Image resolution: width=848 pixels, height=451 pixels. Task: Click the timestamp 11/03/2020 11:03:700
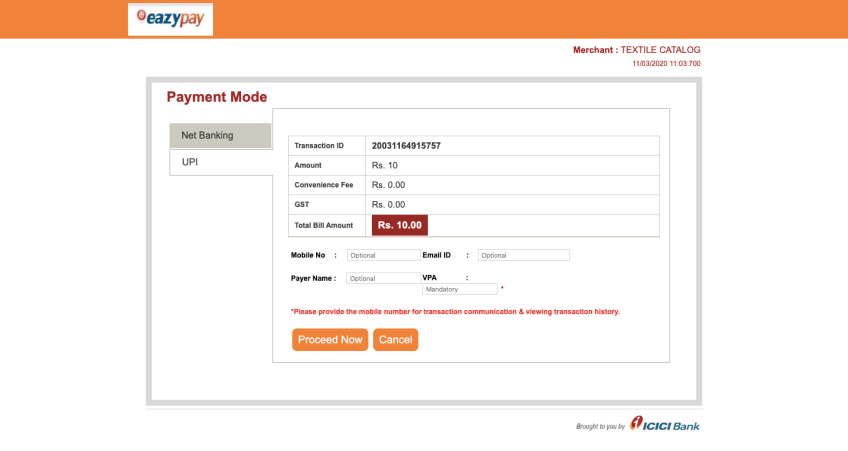pos(666,64)
